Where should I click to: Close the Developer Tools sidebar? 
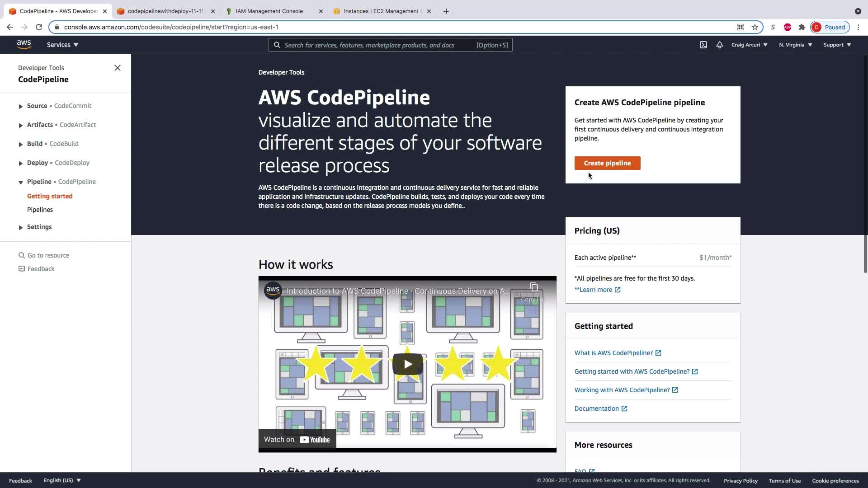click(x=118, y=68)
